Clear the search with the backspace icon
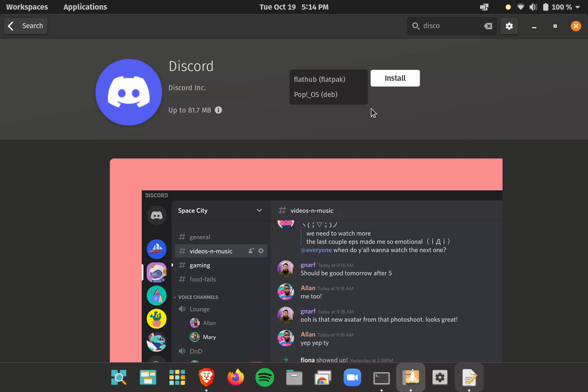Image resolution: width=588 pixels, height=392 pixels. click(488, 26)
